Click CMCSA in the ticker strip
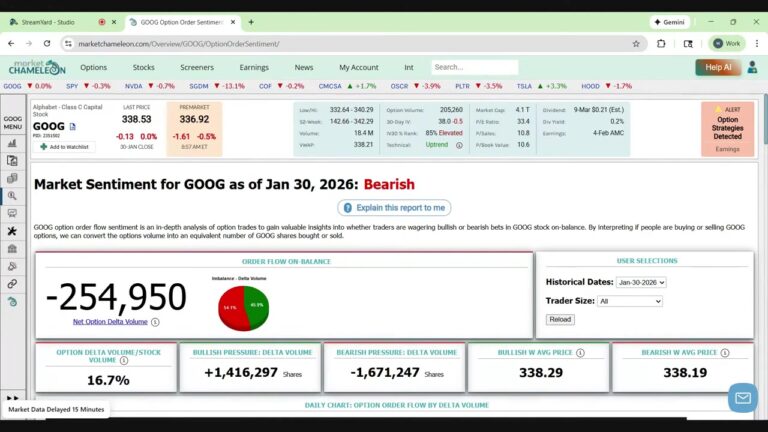 click(330, 86)
